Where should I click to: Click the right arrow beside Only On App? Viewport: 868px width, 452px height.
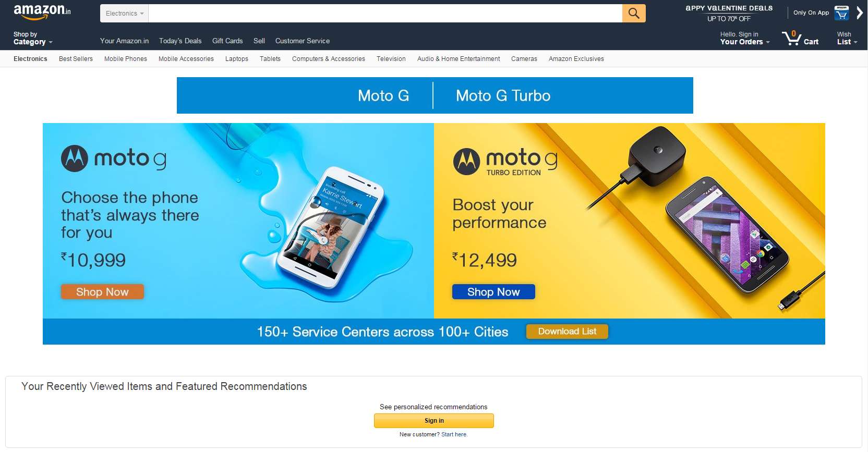click(860, 13)
